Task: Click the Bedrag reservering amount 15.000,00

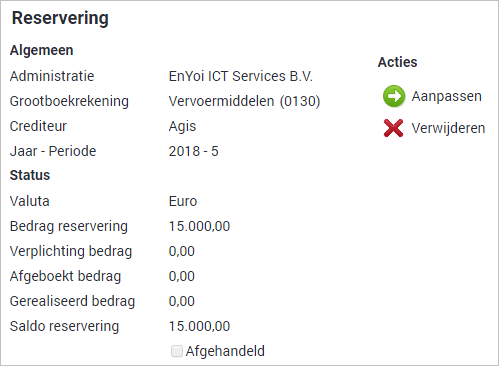Action: click(199, 226)
